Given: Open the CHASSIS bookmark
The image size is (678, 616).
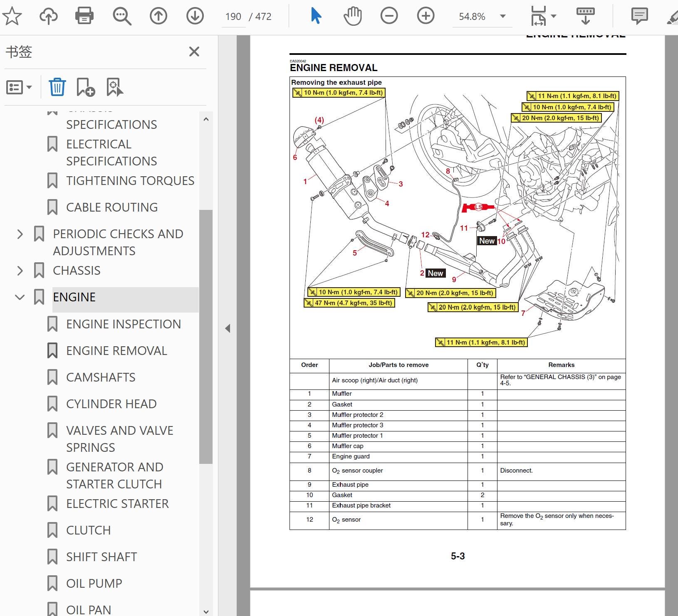Looking at the screenshot, I should click(x=77, y=271).
